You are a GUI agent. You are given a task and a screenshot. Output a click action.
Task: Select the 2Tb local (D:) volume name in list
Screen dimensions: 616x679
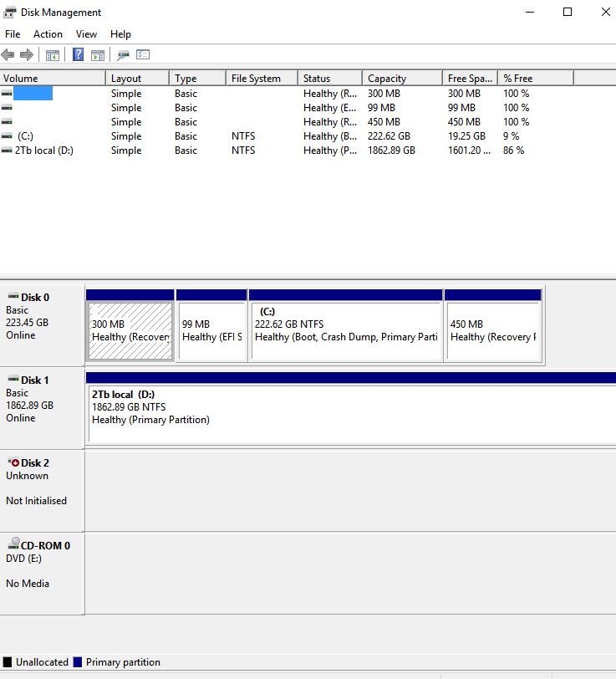click(x=44, y=151)
